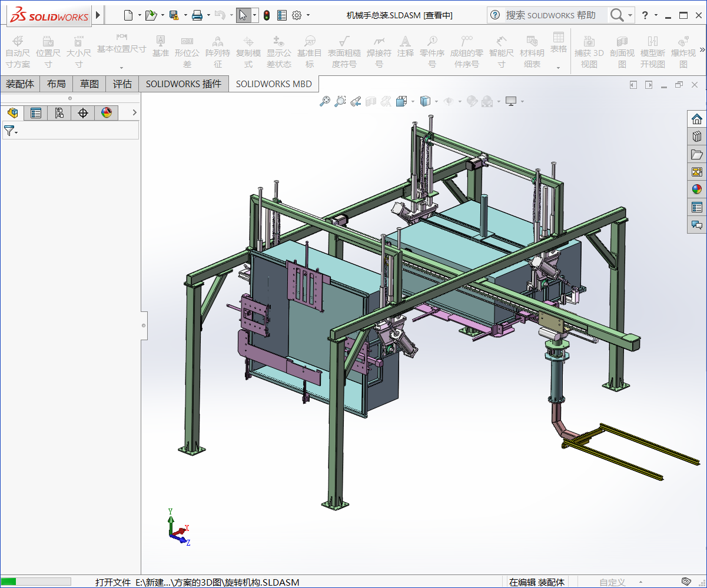This screenshot has height=588, width=707.
Task: Click the Zoom to Fit view icon
Action: 324,101
